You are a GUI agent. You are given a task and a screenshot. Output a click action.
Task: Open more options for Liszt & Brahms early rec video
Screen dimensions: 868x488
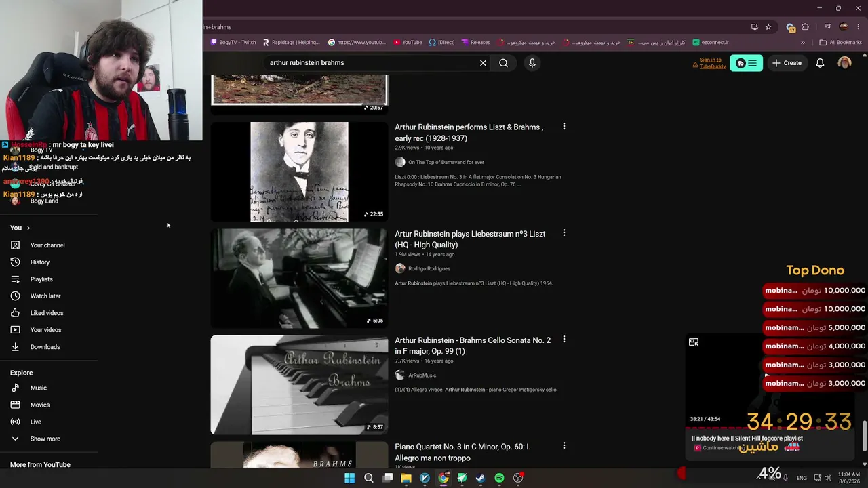pyautogui.click(x=564, y=127)
